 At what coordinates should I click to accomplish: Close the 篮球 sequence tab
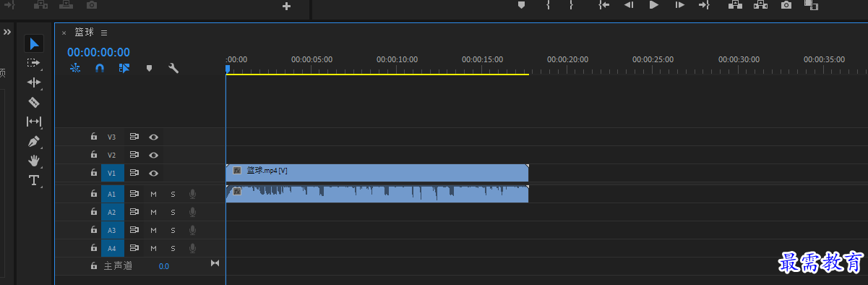pyautogui.click(x=64, y=33)
